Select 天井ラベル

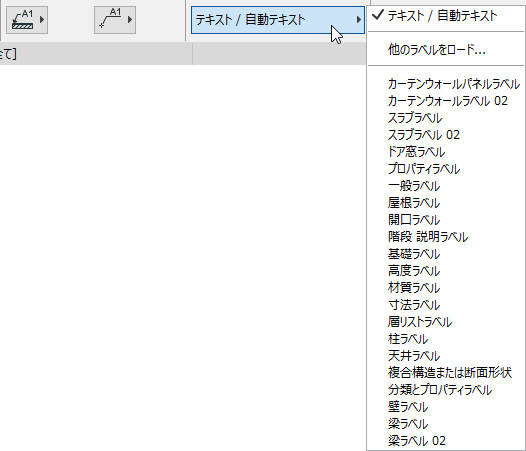[445, 356]
